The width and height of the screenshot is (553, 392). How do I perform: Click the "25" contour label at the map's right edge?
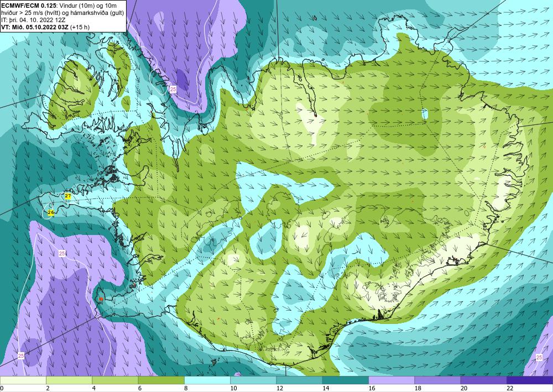(539, 358)
